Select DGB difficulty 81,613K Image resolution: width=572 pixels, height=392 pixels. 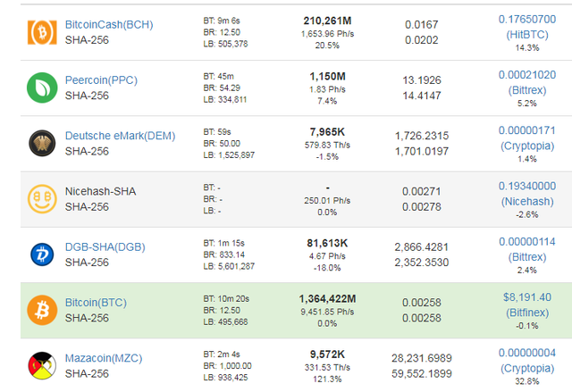click(x=327, y=243)
